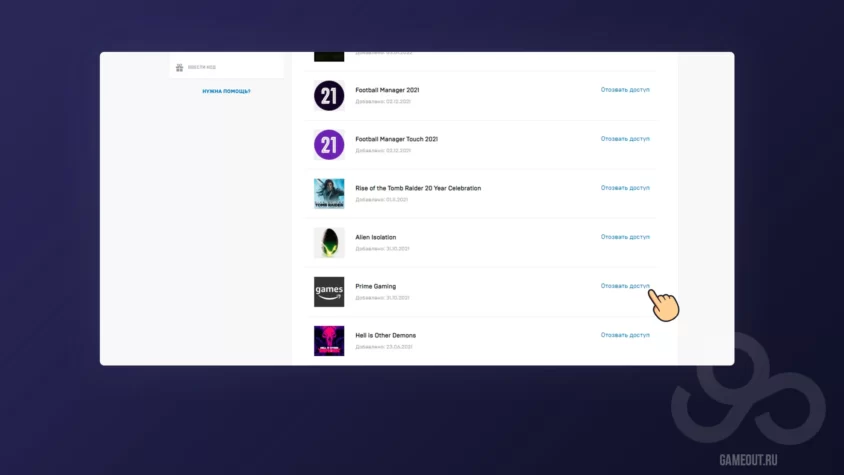Click the added date under Alien Isolation
Viewport: 844px width, 475px height.
[382, 249]
